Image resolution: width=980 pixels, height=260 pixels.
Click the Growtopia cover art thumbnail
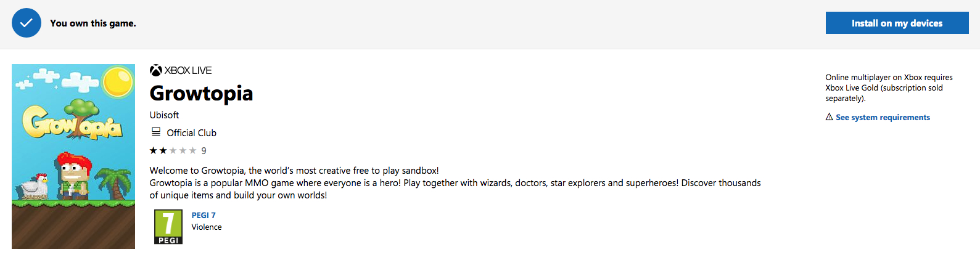[x=73, y=156]
